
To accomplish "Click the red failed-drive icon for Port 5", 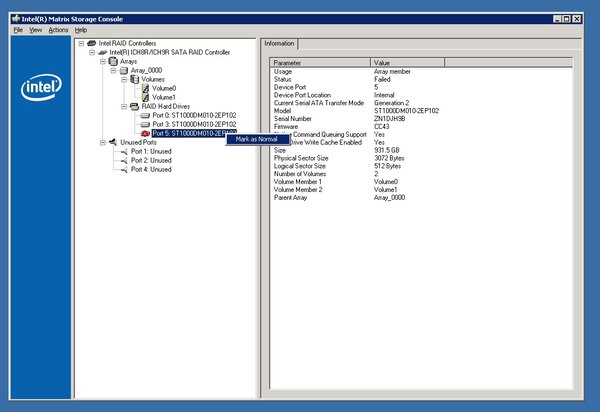I will point(145,134).
